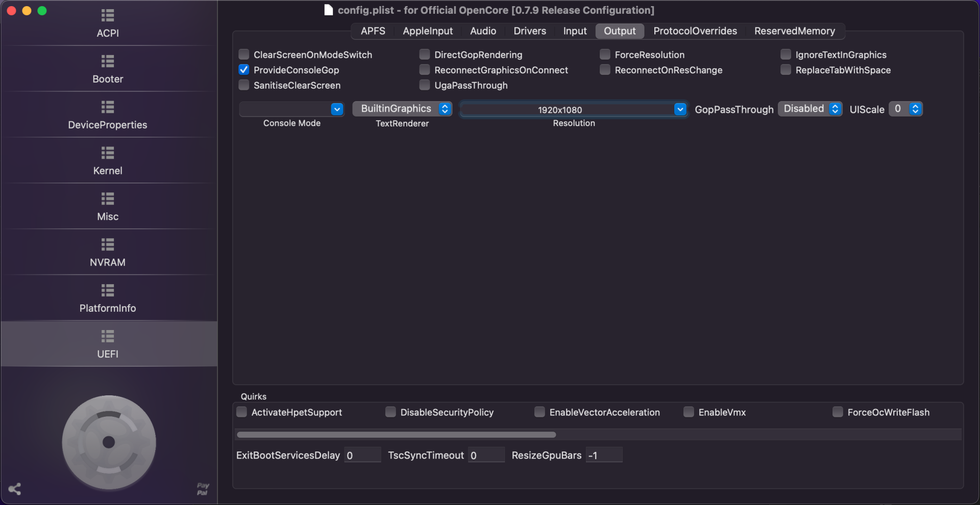
Task: Check ReconnectOnResChange option
Action: [605, 70]
